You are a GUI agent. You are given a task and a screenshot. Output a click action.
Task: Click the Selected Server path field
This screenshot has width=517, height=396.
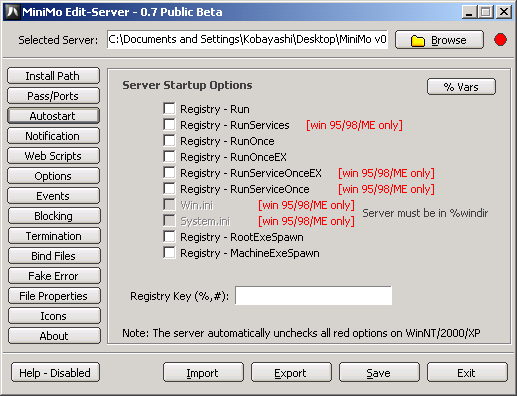click(247, 39)
